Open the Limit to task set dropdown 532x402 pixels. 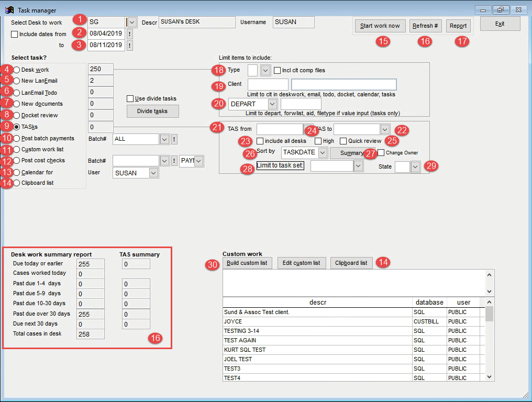(358, 166)
